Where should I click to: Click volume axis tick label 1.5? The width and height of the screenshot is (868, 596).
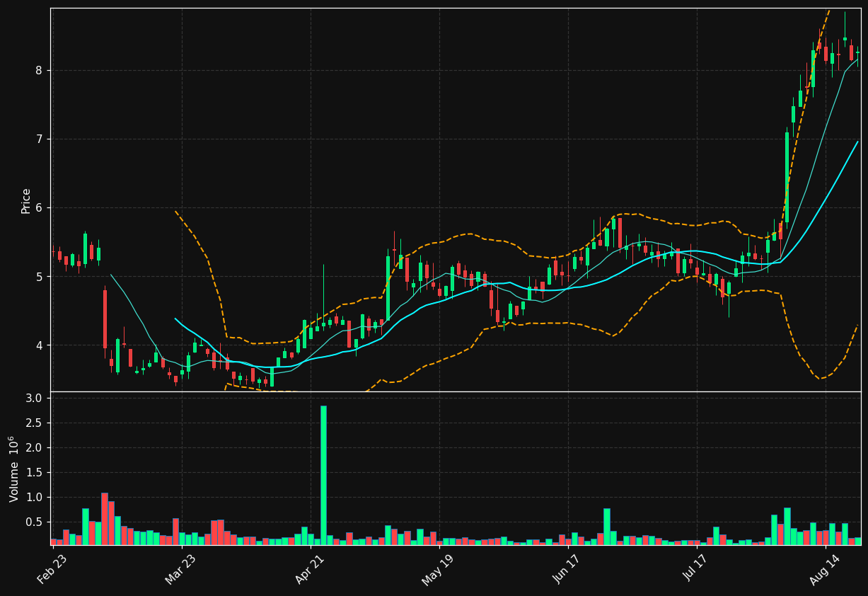tap(35, 473)
